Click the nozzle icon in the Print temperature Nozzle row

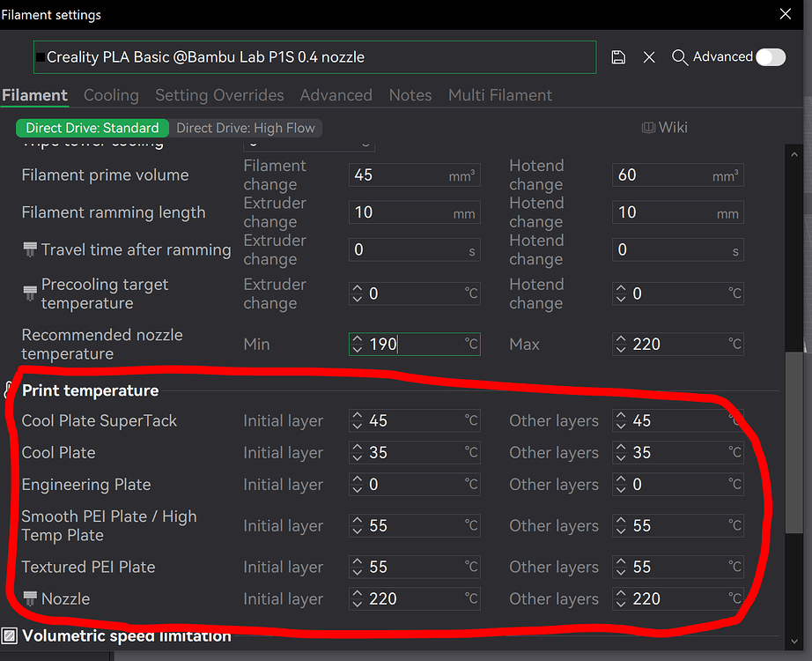30,598
